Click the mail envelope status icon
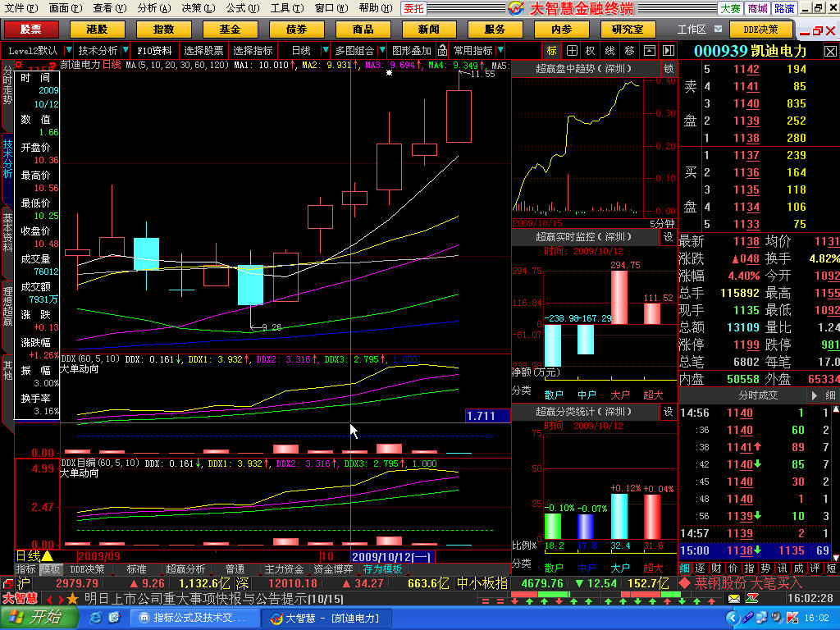 coord(734,598)
